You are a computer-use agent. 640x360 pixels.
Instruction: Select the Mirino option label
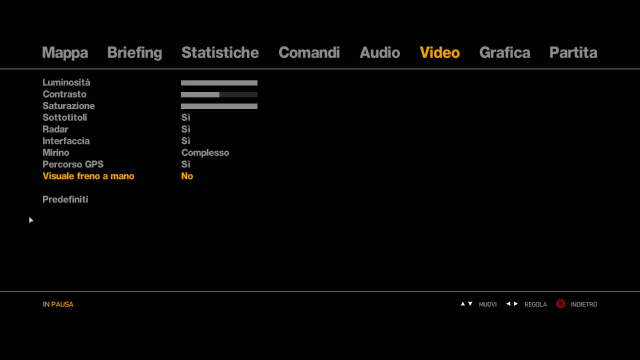click(x=56, y=153)
